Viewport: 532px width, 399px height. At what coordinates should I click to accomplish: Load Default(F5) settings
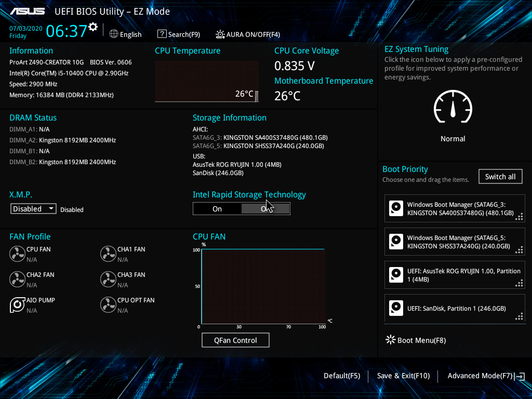(x=342, y=376)
